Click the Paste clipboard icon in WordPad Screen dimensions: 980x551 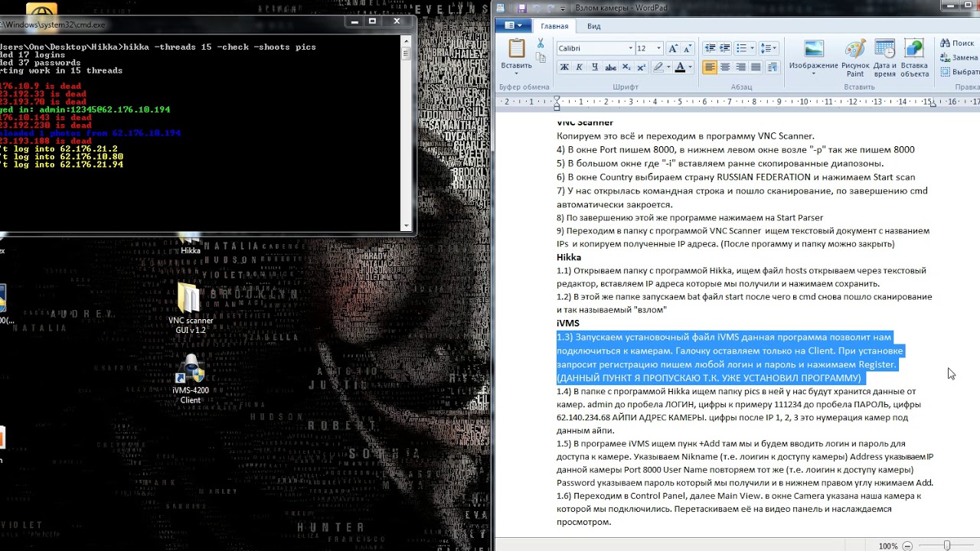pyautogui.click(x=517, y=47)
